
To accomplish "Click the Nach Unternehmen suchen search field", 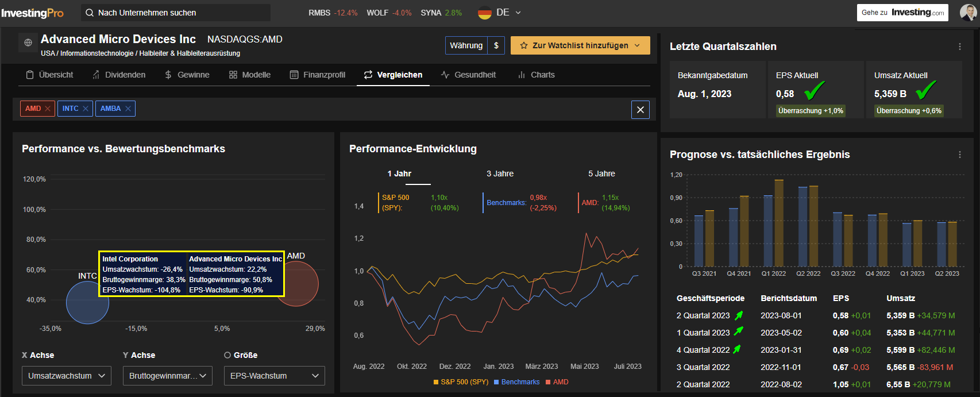I will click(176, 13).
